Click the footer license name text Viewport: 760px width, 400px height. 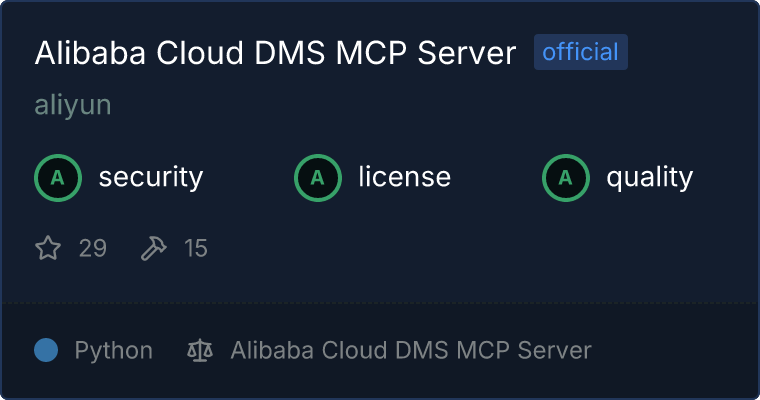click(x=410, y=350)
